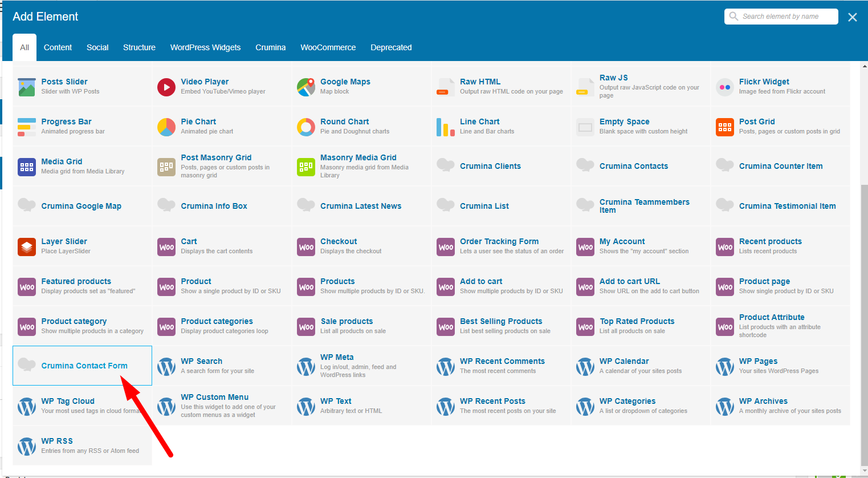Select Crumina Teammembers Item element

[x=641, y=206]
